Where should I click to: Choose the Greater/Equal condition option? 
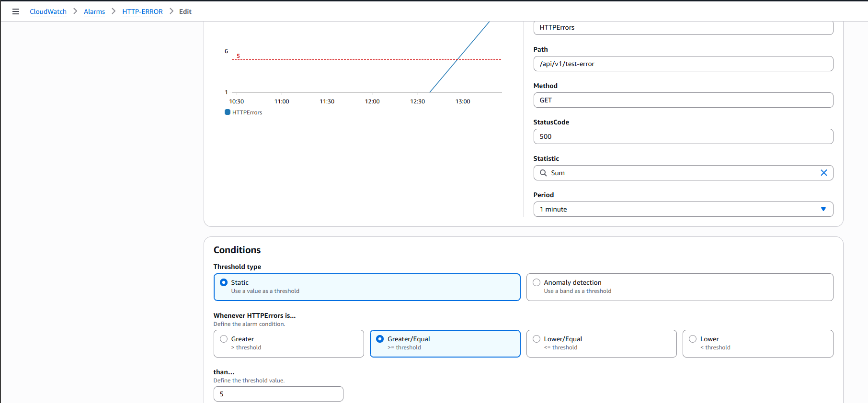(x=380, y=339)
